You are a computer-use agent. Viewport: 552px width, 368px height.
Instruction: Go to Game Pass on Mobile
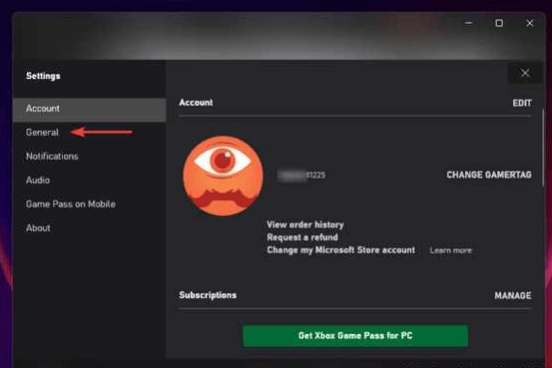coord(70,204)
